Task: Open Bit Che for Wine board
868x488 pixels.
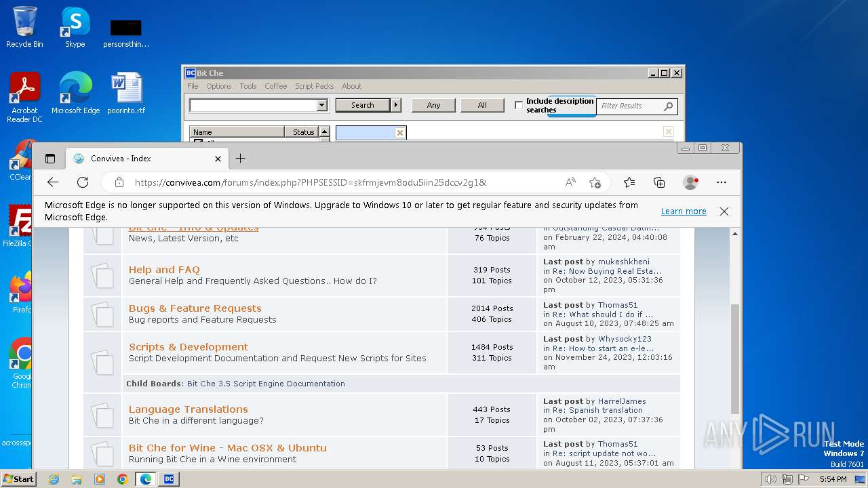Action: [228, 448]
